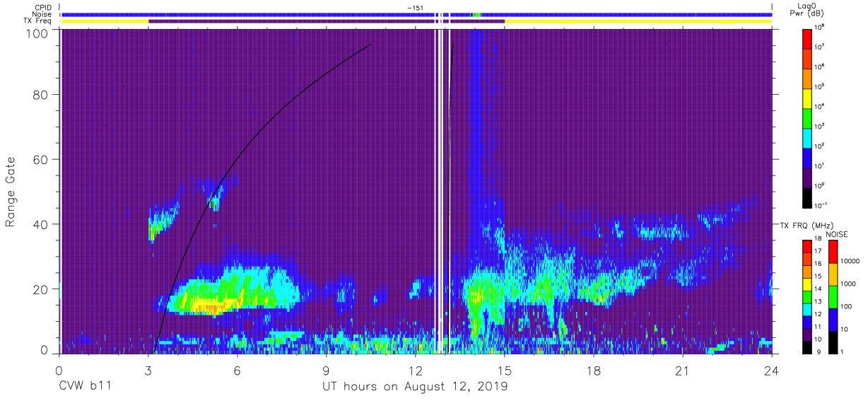This screenshot has width=868, height=401.
Task: Click hour 15 tick label on time axis
Action: click(x=505, y=371)
